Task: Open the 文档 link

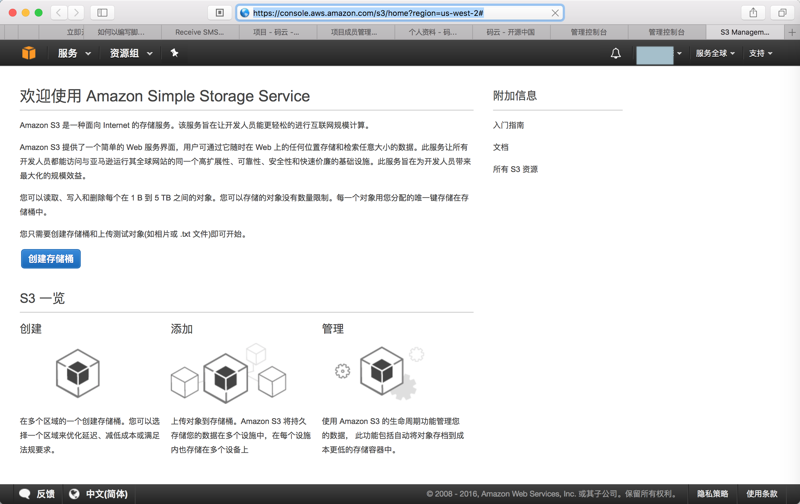Action: pyautogui.click(x=501, y=147)
